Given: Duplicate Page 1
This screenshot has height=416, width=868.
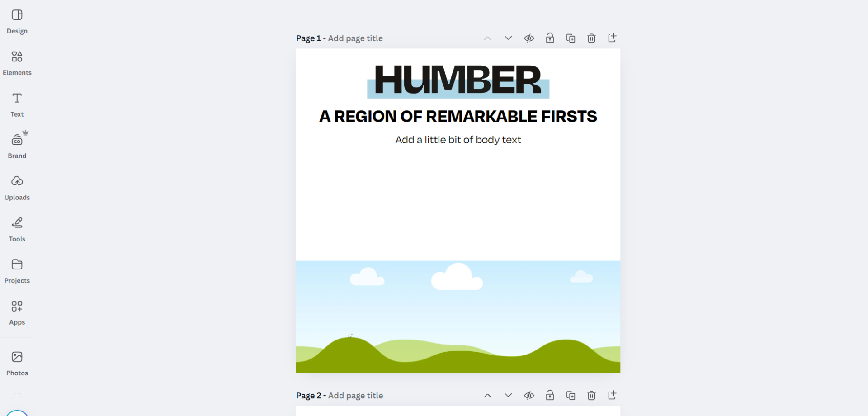Looking at the screenshot, I should pyautogui.click(x=571, y=38).
